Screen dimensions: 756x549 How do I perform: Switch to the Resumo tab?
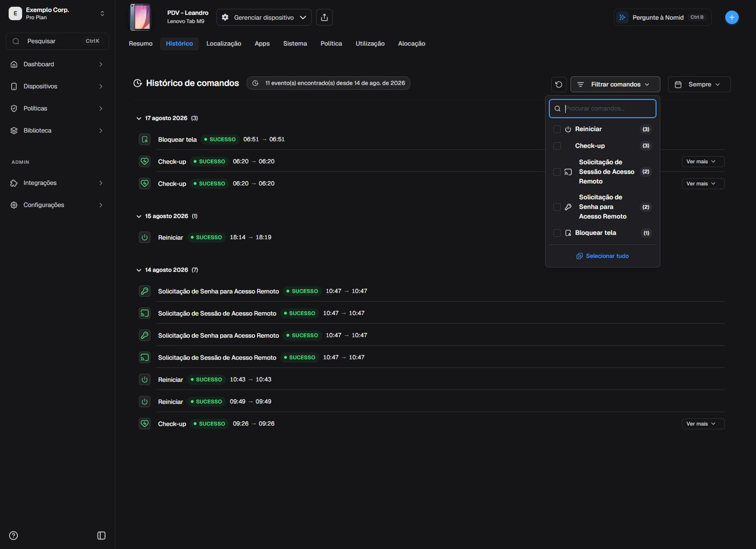click(x=141, y=44)
